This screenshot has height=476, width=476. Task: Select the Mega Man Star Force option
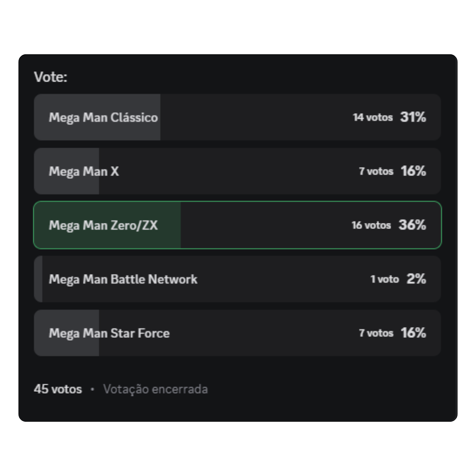(x=238, y=333)
